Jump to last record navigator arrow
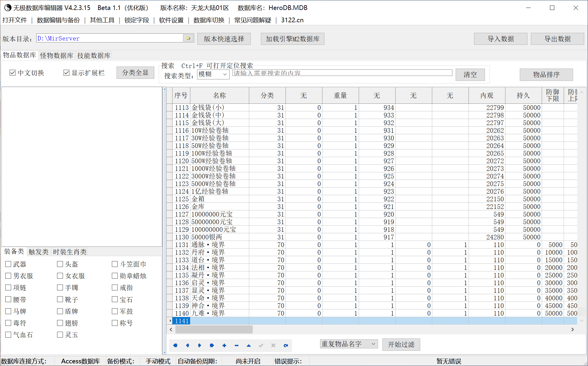The image size is (588, 366). 212,345
